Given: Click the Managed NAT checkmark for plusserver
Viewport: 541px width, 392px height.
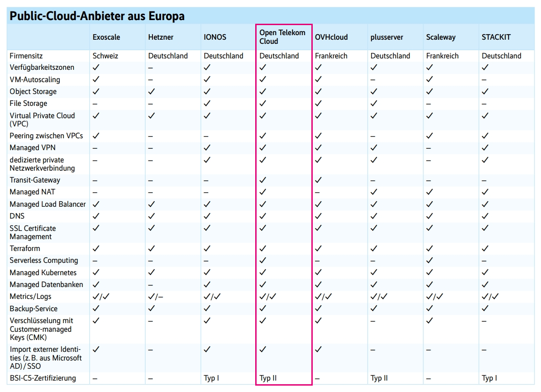Looking at the screenshot, I should click(x=374, y=192).
